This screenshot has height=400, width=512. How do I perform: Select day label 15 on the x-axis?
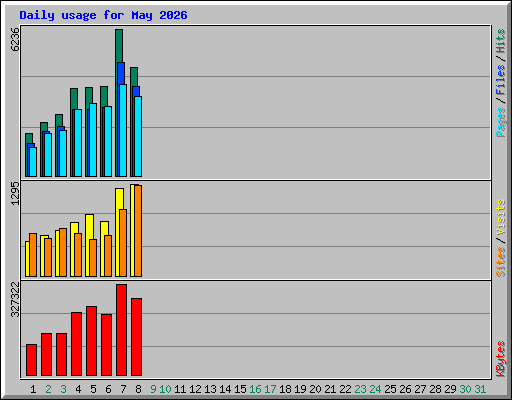pyautogui.click(x=240, y=389)
